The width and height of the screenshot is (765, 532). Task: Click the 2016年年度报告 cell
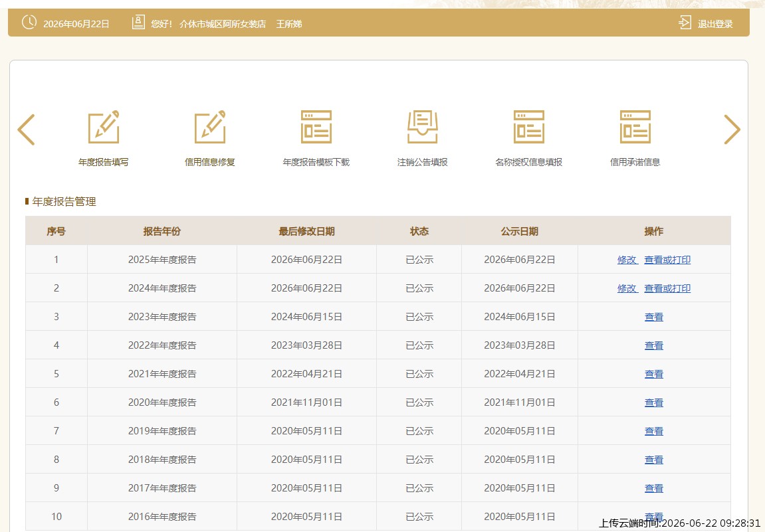162,517
